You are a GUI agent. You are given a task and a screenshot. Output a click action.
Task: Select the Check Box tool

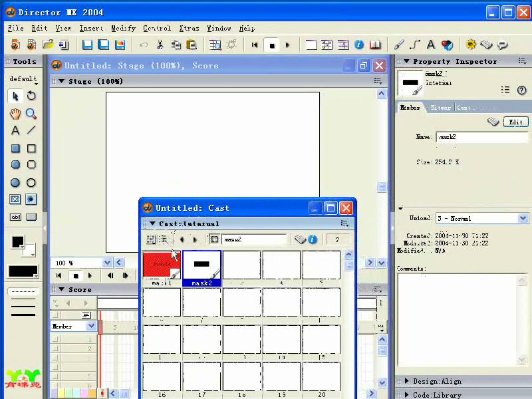point(15,199)
